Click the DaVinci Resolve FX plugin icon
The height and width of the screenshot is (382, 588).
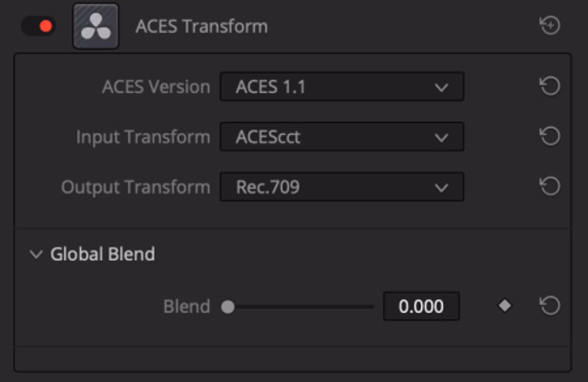point(96,26)
